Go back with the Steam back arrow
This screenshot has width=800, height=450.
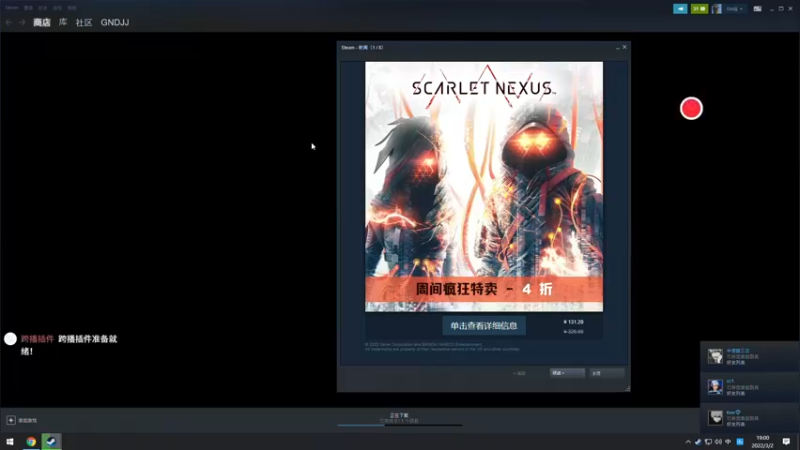tap(9, 22)
